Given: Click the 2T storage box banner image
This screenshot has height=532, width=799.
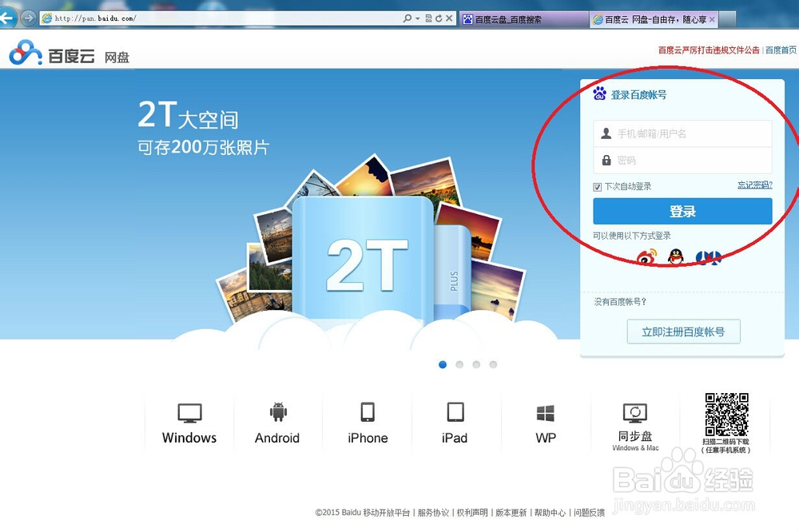Looking at the screenshot, I should pos(363,260).
